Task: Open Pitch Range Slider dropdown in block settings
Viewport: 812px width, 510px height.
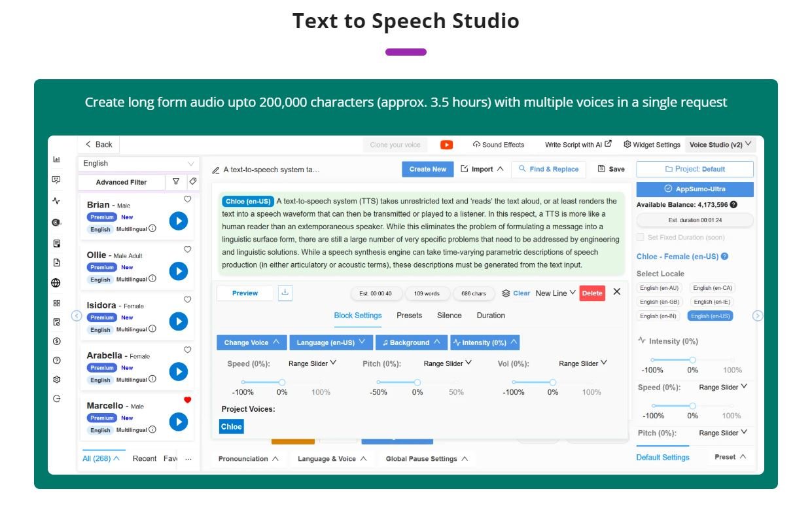Action: (448, 363)
